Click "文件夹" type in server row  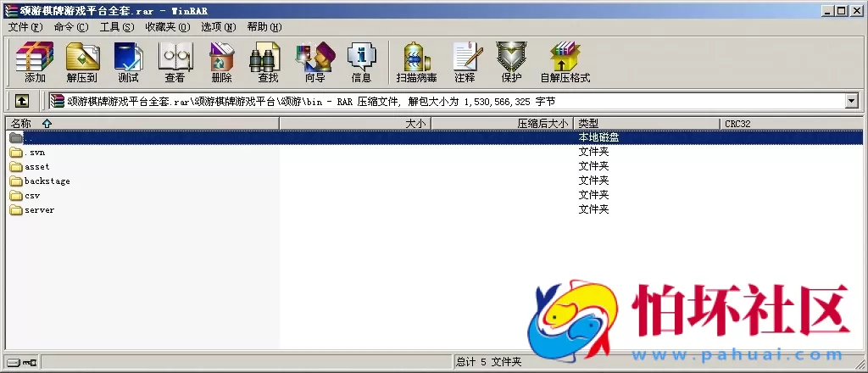coord(593,209)
